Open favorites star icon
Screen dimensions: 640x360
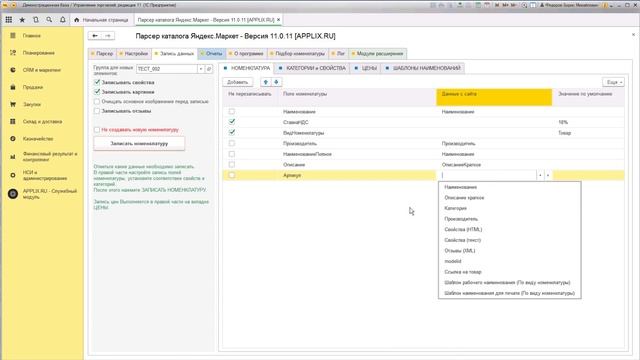tap(22, 20)
